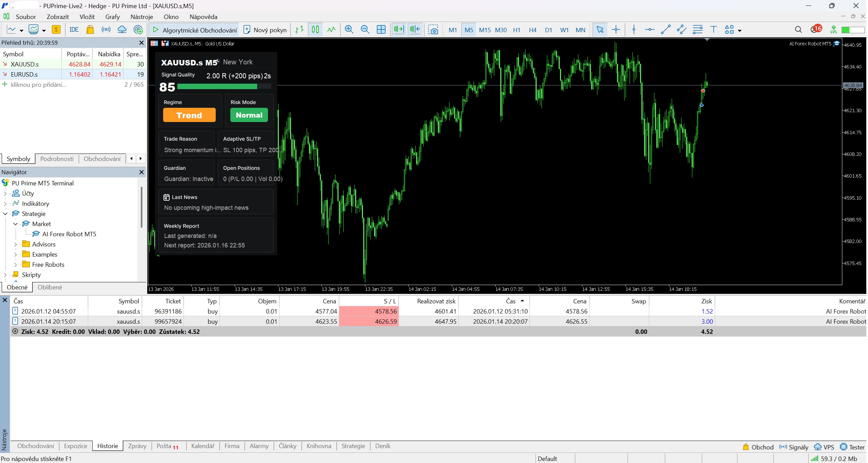Open the Grafy menu
The image size is (868, 463).
[112, 17]
